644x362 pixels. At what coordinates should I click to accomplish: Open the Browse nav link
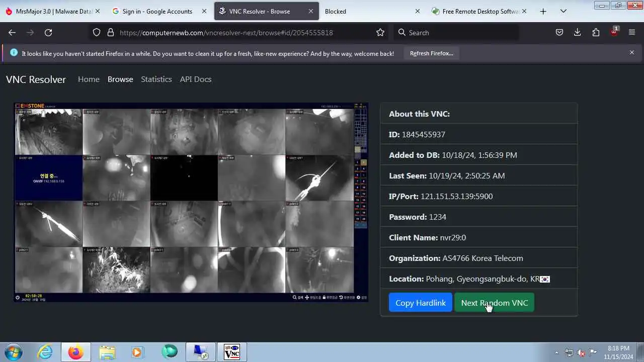120,79
